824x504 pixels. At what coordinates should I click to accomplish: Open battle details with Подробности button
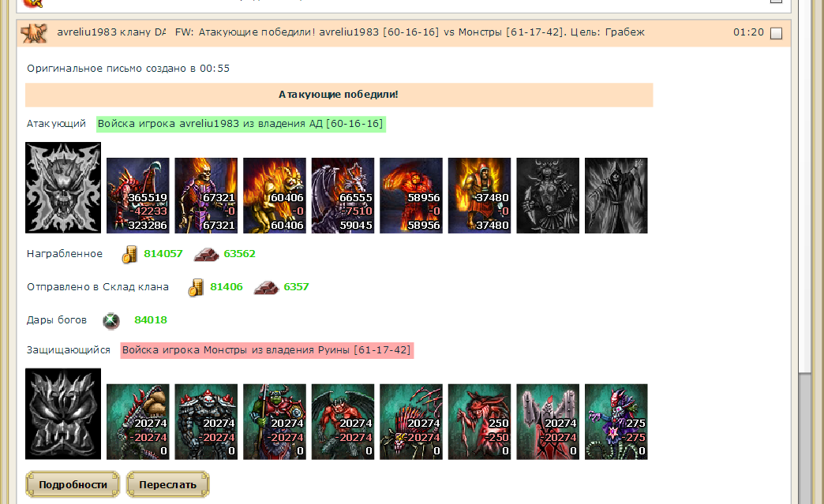pyautogui.click(x=73, y=484)
